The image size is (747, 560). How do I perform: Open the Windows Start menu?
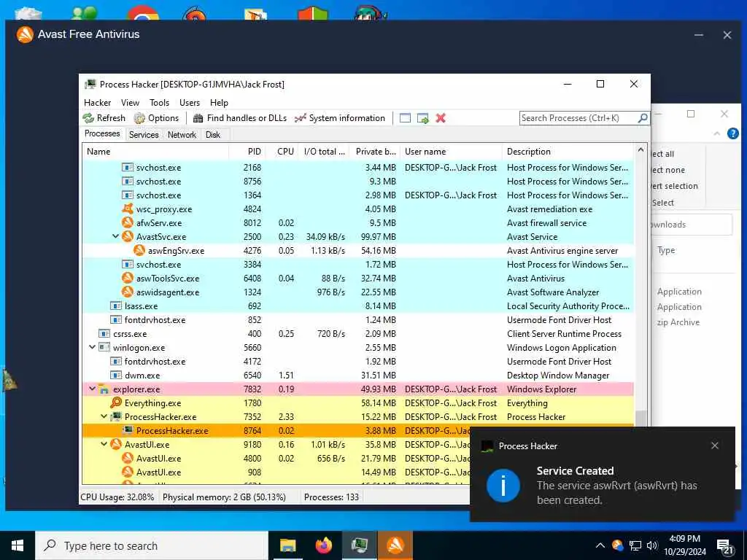18,545
